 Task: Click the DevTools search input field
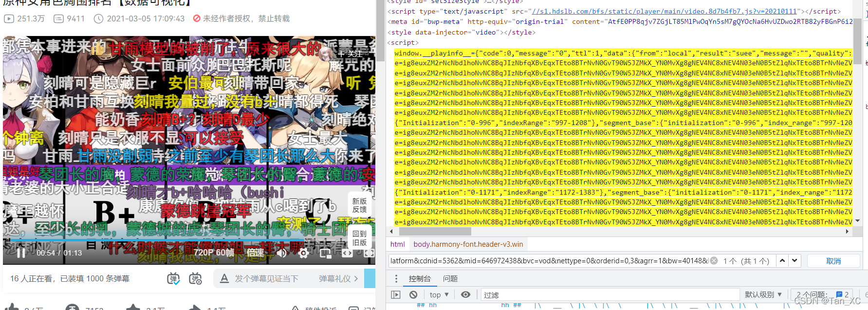click(x=549, y=261)
